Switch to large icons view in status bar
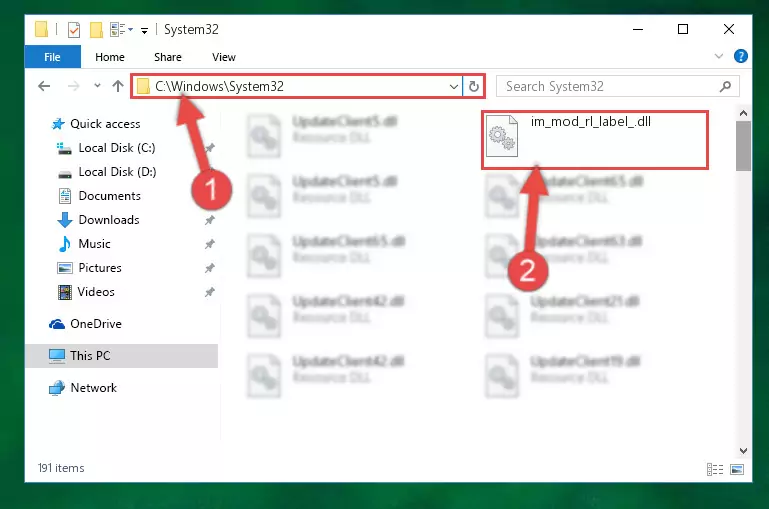Viewport: 769px width, 509px height. 737,469
